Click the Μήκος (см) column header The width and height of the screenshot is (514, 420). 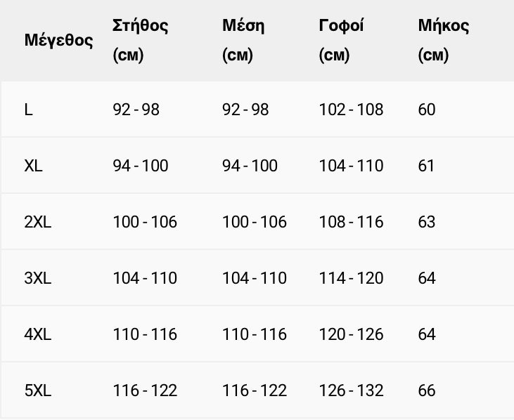pos(443,41)
